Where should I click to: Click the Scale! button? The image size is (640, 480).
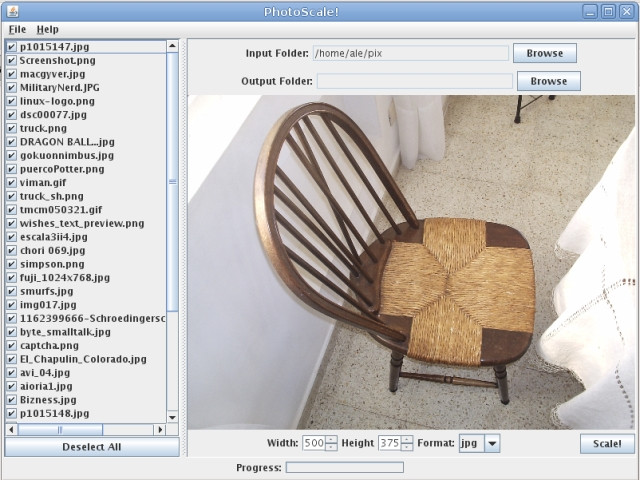coord(607,444)
